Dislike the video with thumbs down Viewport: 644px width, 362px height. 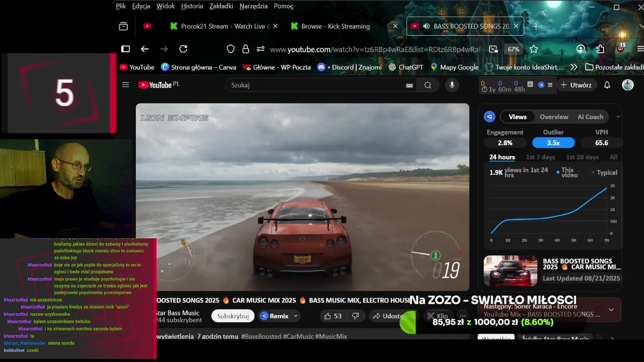point(355,316)
